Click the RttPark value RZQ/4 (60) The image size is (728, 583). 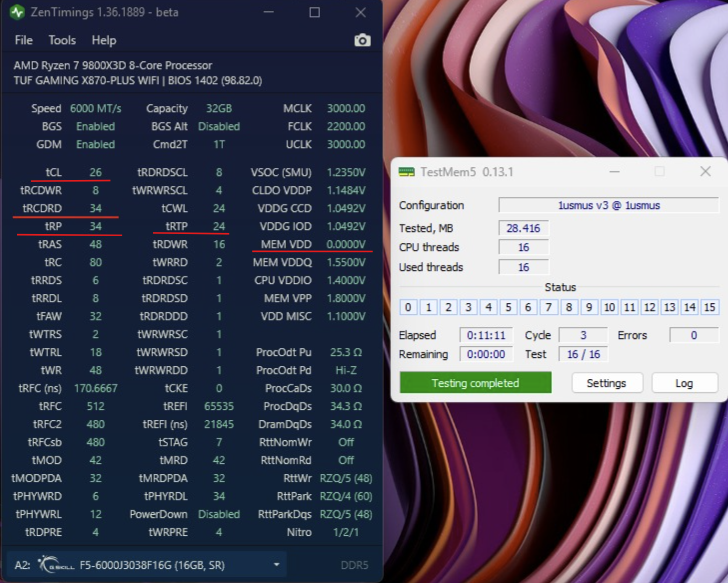coord(346,496)
